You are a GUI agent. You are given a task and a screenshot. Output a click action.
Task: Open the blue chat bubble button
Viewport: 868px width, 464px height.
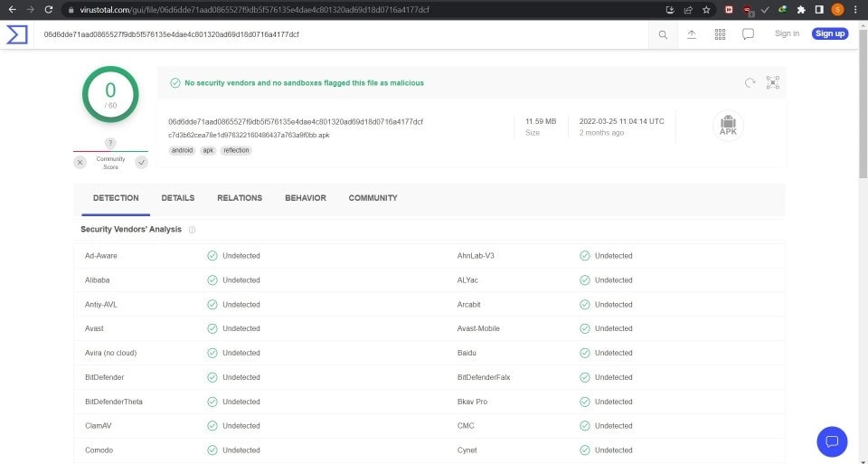click(832, 441)
